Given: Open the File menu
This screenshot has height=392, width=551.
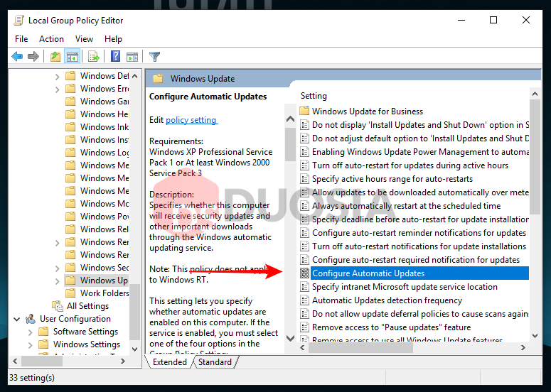Looking at the screenshot, I should click(21, 39).
